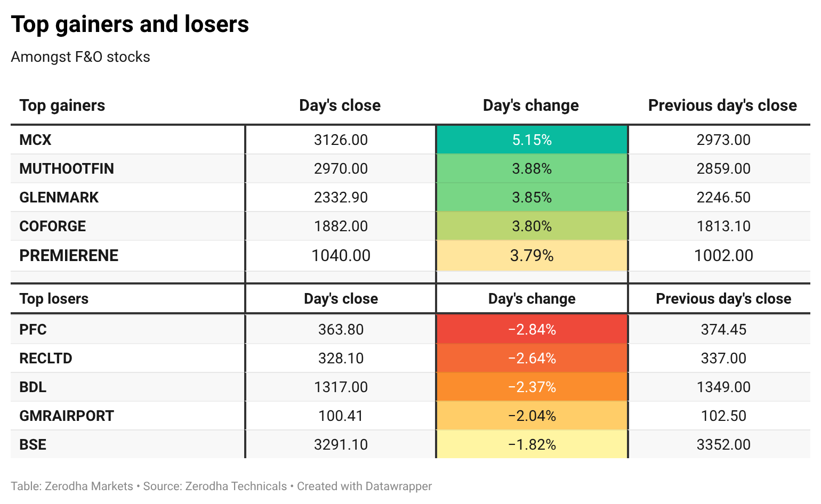Click the Created with Datawrapper text
This screenshot has width=821, height=504.
coord(364,486)
